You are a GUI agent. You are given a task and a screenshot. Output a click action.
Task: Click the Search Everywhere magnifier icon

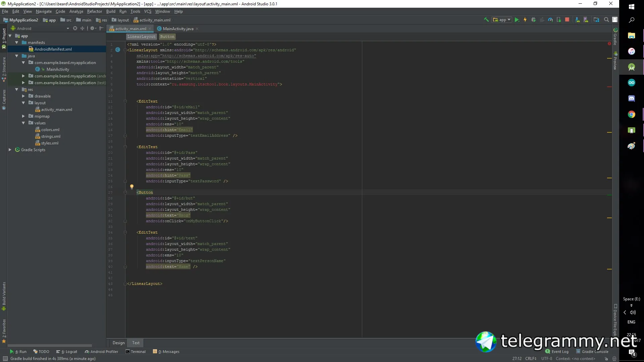pos(606,20)
